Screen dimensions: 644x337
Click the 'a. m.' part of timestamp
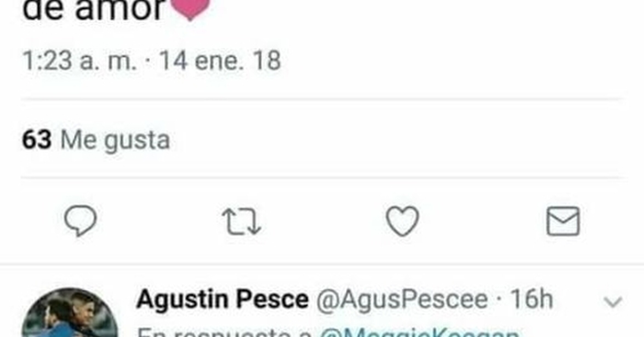[x=108, y=61]
